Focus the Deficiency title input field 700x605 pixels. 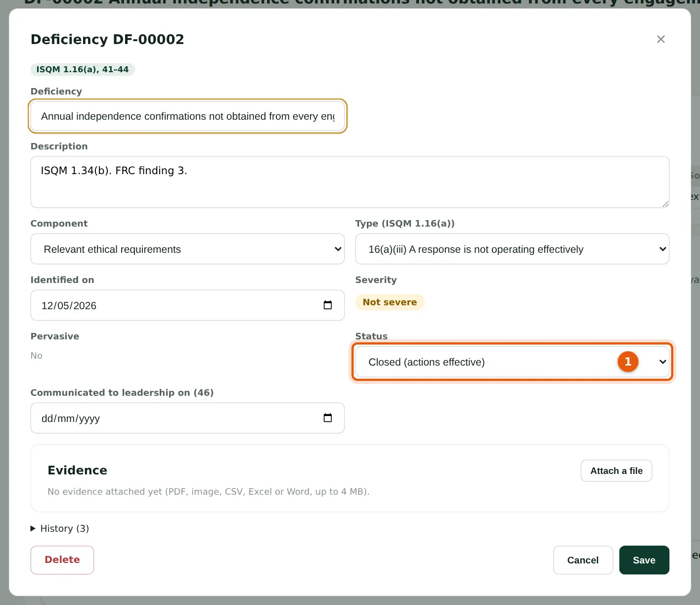[x=187, y=116]
